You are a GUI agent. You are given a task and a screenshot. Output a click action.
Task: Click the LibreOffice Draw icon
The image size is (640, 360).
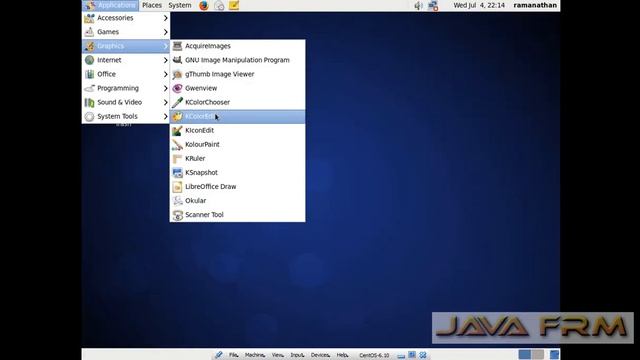pyautogui.click(x=177, y=187)
